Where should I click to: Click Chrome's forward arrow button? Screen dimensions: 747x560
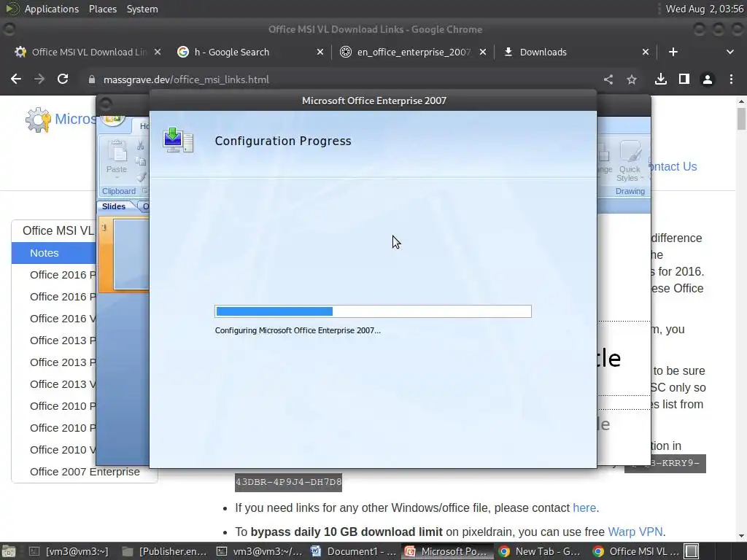(x=39, y=79)
